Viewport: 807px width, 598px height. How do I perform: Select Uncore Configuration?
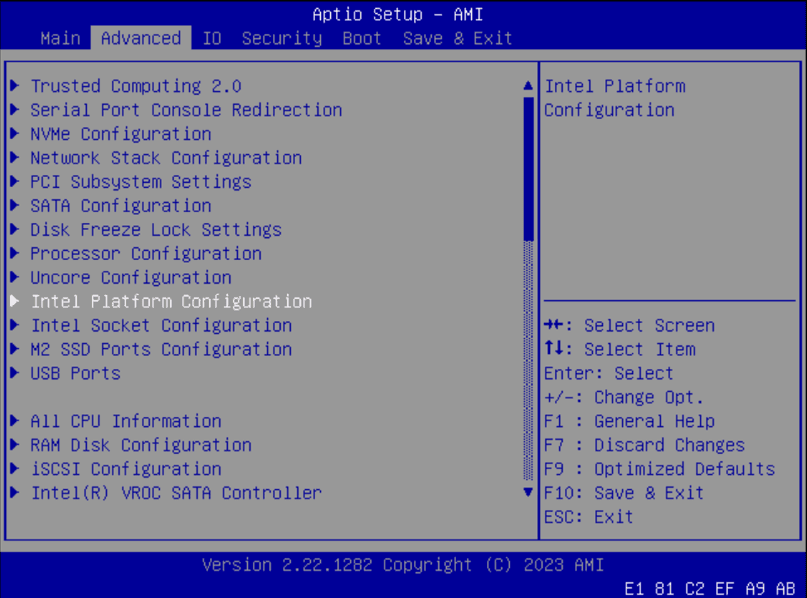(x=130, y=277)
